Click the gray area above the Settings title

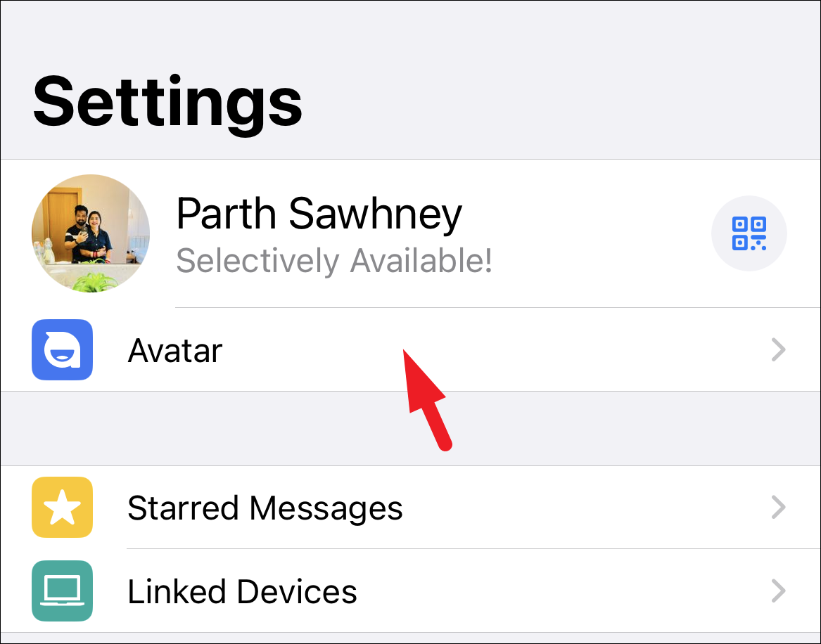pos(411,32)
